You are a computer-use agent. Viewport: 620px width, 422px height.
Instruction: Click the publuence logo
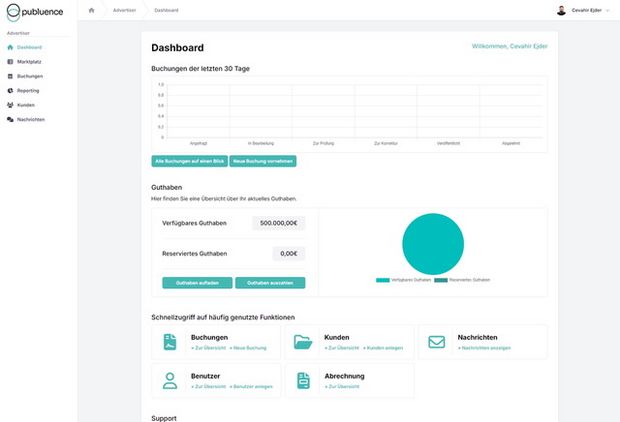click(x=38, y=12)
